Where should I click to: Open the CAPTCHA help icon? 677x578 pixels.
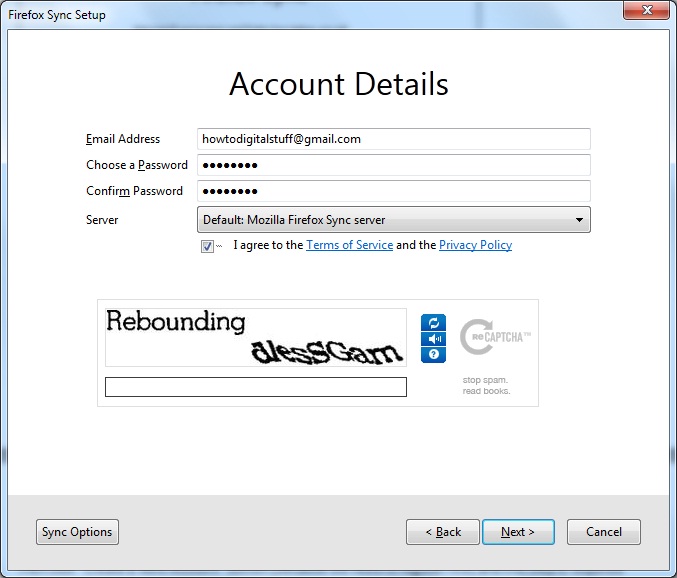[x=433, y=355]
